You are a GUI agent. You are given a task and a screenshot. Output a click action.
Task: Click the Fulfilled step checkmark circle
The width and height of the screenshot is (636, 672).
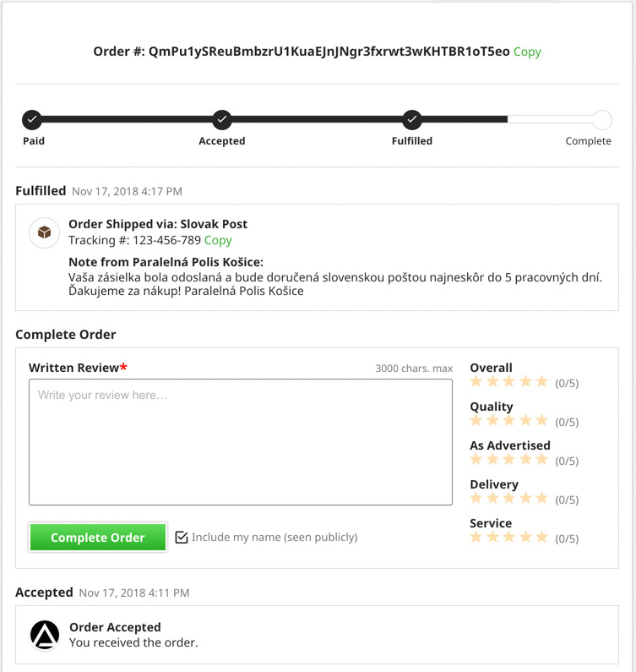tap(411, 119)
